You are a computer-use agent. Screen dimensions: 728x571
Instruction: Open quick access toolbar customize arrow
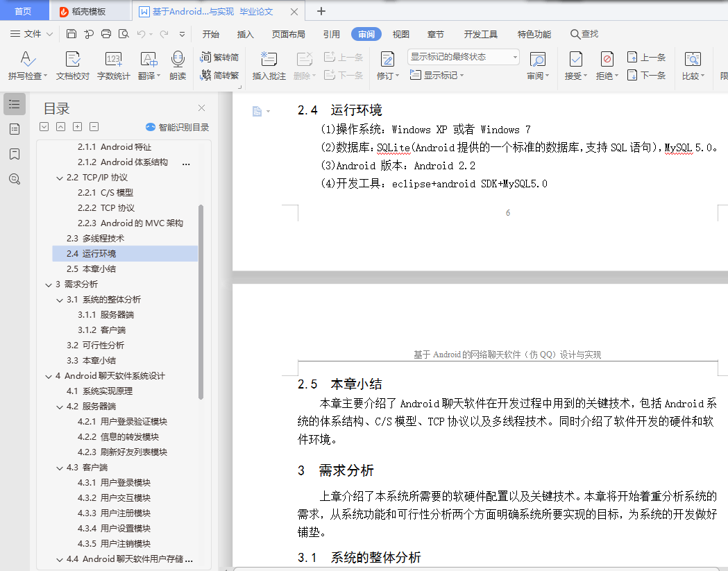pos(182,34)
